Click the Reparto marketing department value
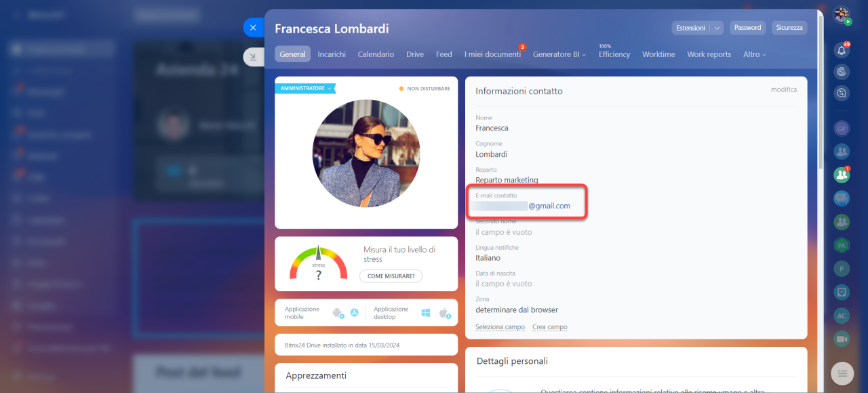 (x=507, y=180)
